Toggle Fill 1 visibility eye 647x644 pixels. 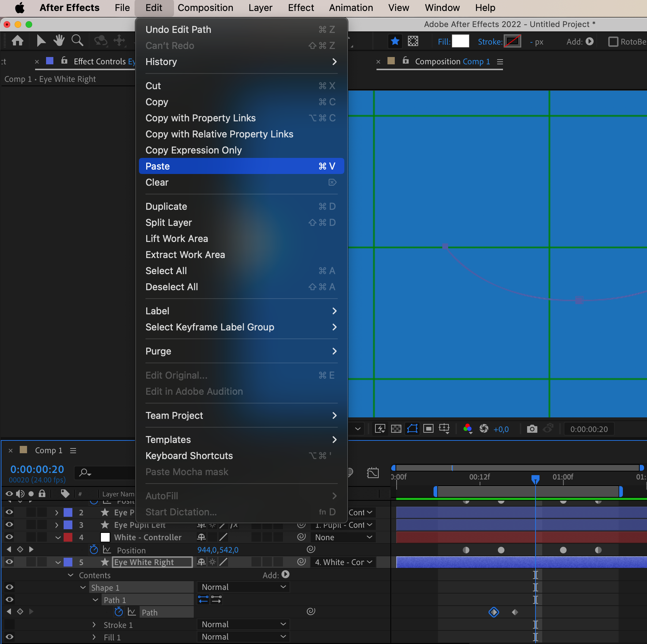coord(10,636)
